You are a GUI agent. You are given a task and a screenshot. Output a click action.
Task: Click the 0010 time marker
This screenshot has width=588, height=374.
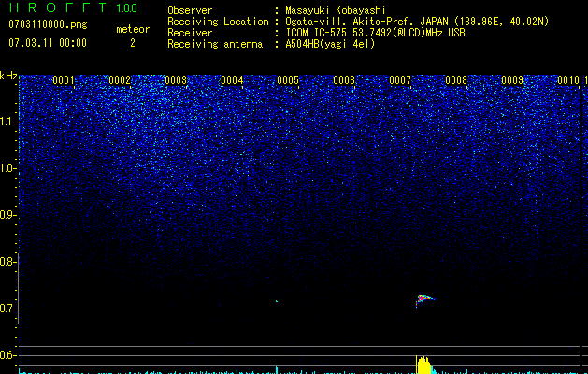click(568, 80)
